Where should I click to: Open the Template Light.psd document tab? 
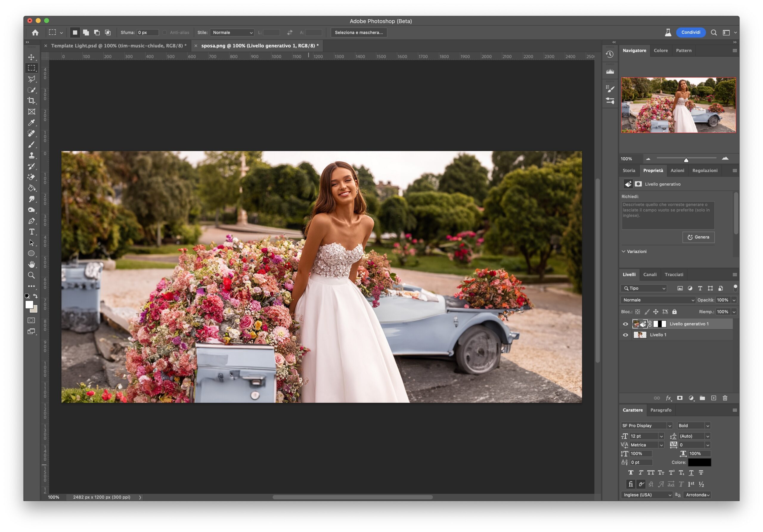pos(118,46)
